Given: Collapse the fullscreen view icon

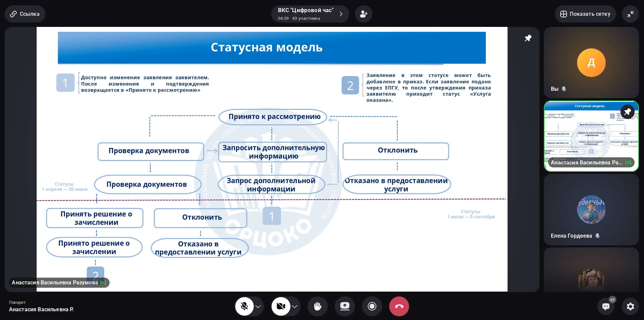Looking at the screenshot, I should point(630,14).
